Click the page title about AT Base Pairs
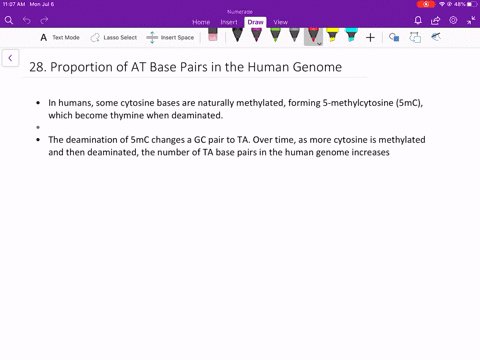 tap(185, 67)
